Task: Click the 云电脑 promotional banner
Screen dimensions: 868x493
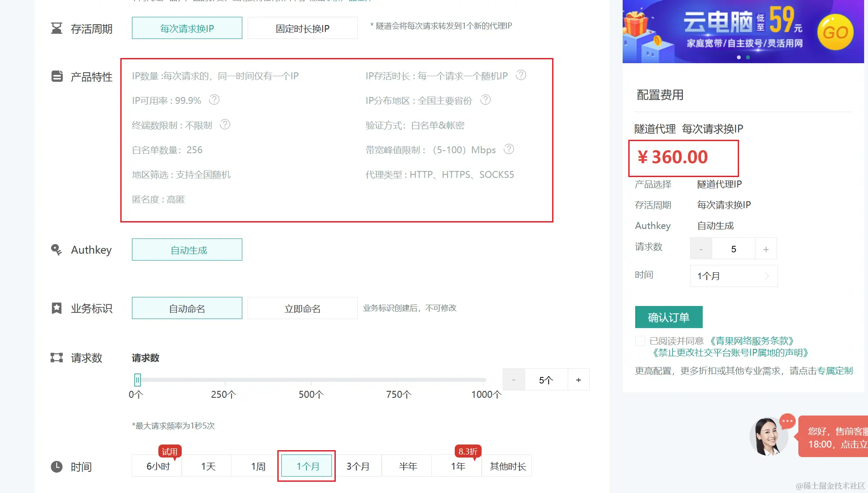Action: tap(743, 31)
